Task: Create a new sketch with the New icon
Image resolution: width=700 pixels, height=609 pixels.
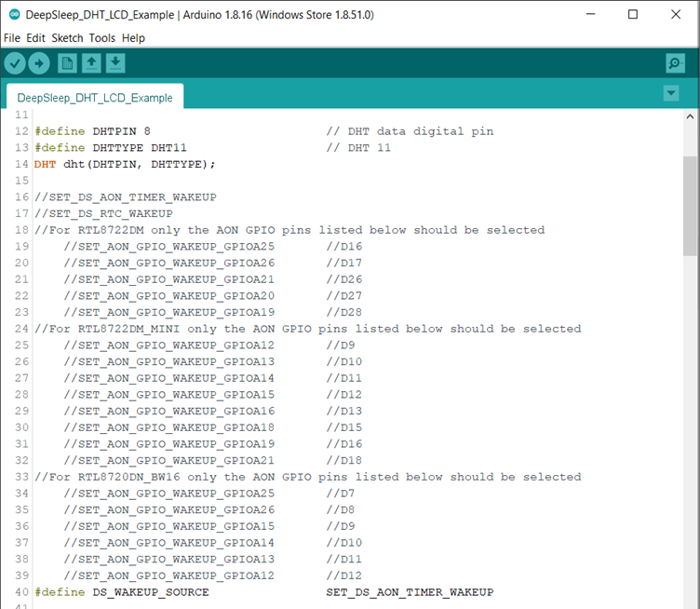Action: click(67, 63)
